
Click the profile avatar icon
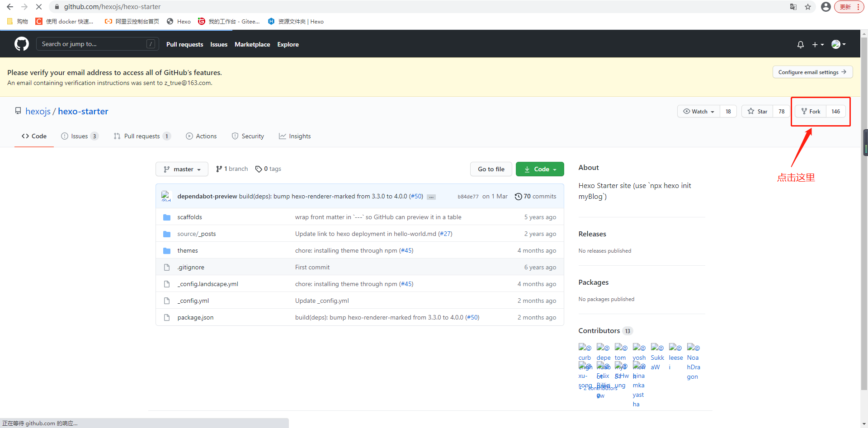pyautogui.click(x=836, y=44)
